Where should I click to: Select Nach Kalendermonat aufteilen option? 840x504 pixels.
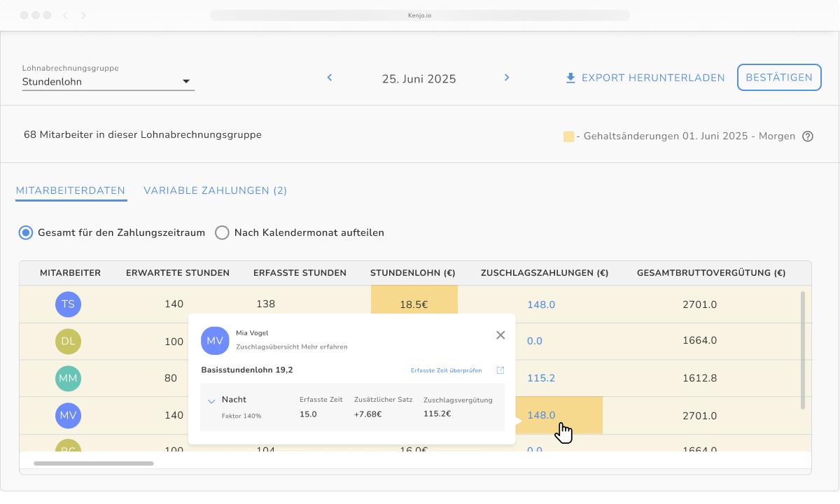coord(222,232)
